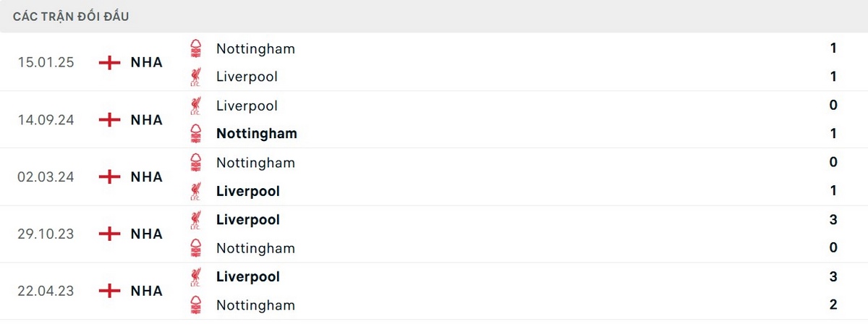The height and width of the screenshot is (332, 868).
Task: Click Nottingham crest in 22.04.23 match
Action: (195, 305)
